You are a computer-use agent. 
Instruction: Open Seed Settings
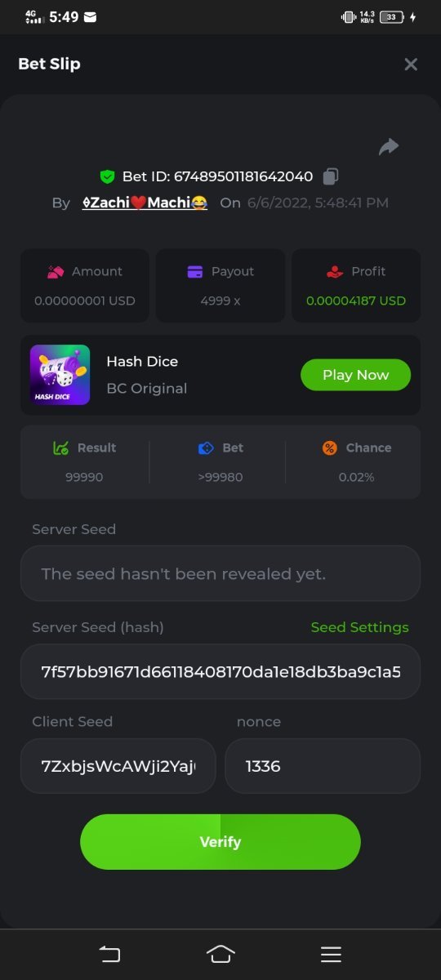(359, 627)
